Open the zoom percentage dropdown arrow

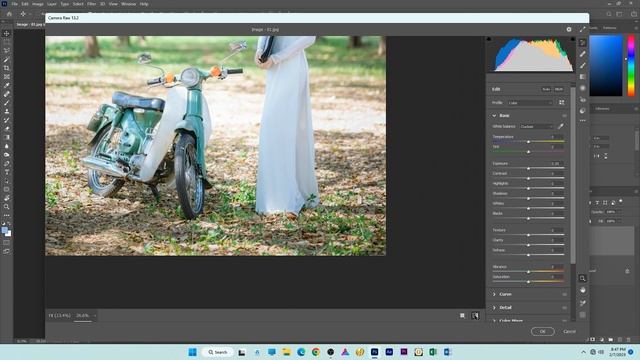click(x=95, y=316)
